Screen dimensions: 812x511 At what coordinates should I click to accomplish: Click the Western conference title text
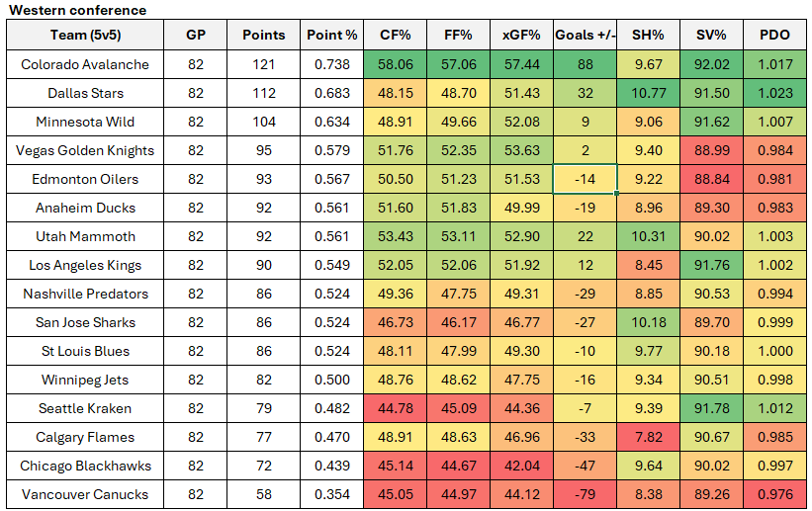77,10
